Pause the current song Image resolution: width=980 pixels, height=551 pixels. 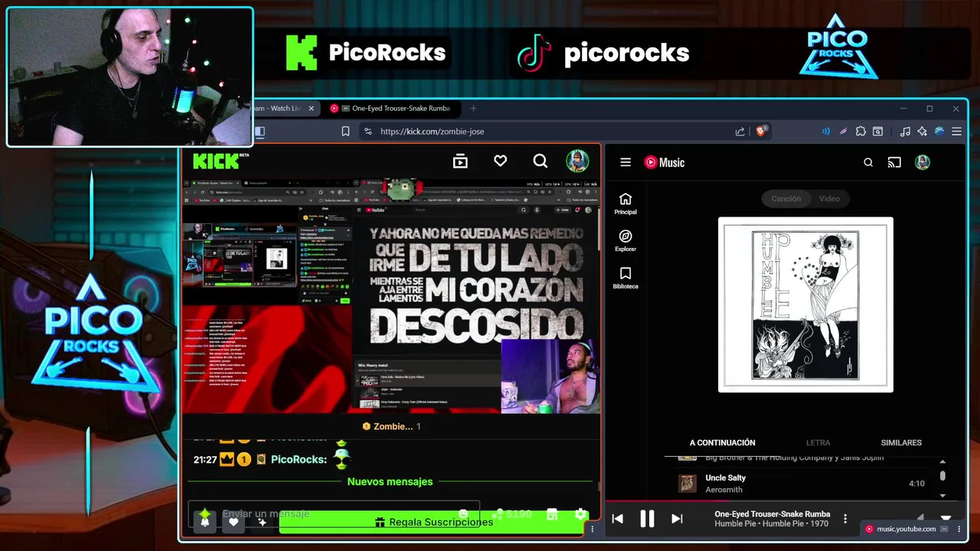click(x=647, y=519)
